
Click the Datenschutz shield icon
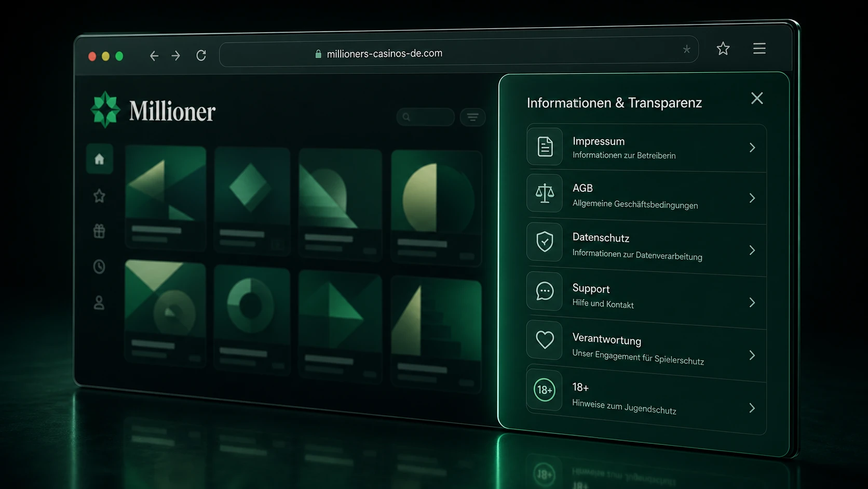point(545,242)
